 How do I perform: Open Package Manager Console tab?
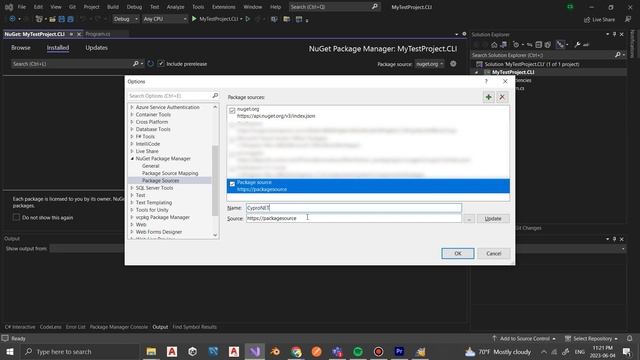119,327
